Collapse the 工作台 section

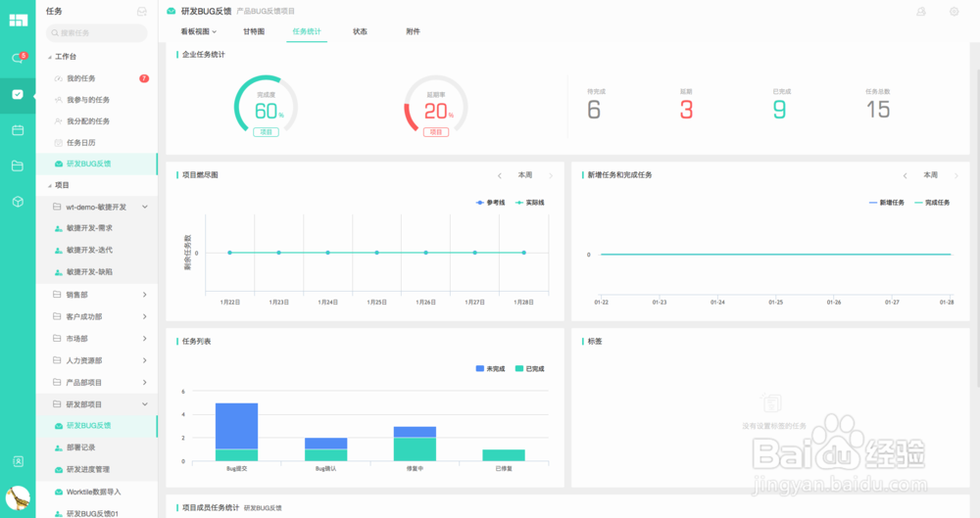click(50, 57)
